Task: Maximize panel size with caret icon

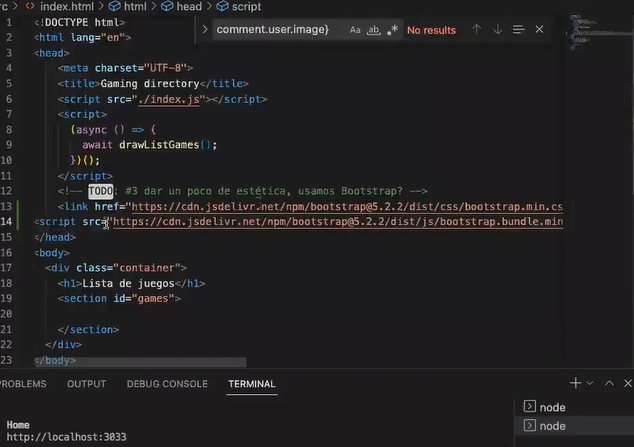Action: click(x=609, y=383)
